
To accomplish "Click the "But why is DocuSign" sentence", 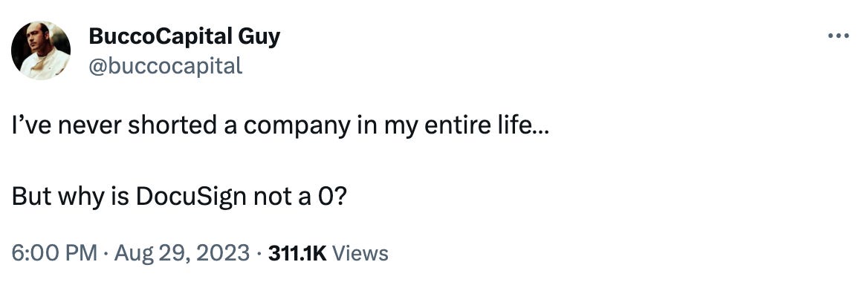I will 180,197.
